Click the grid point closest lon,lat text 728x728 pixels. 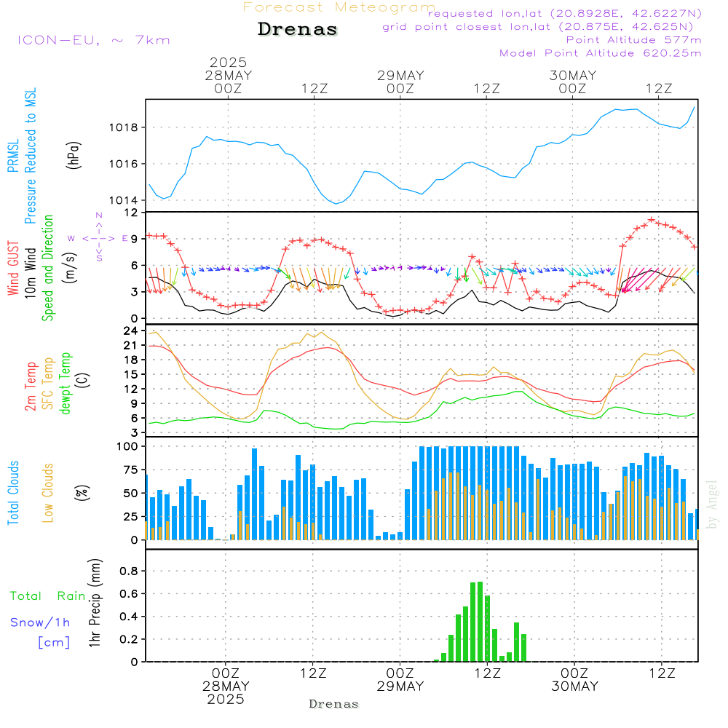(542, 27)
